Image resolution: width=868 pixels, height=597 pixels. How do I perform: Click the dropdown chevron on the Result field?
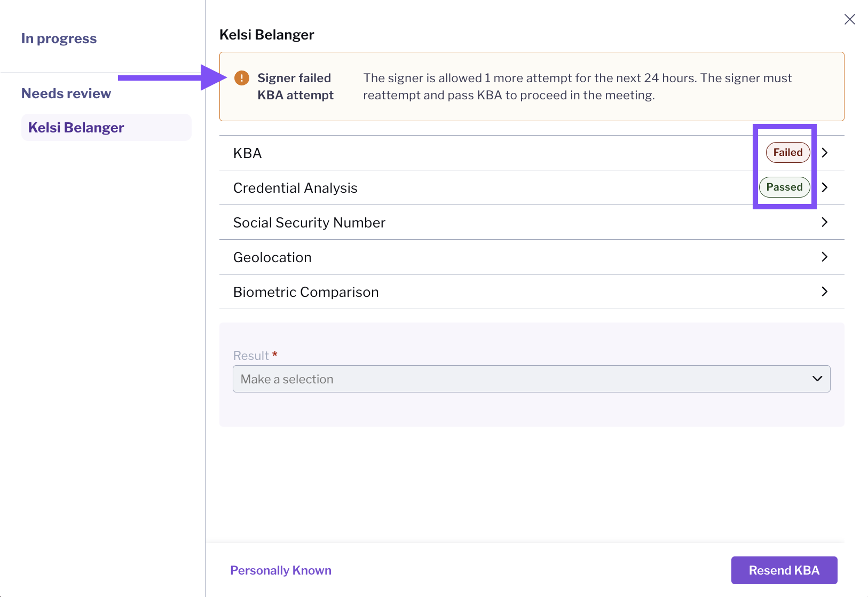click(x=817, y=379)
